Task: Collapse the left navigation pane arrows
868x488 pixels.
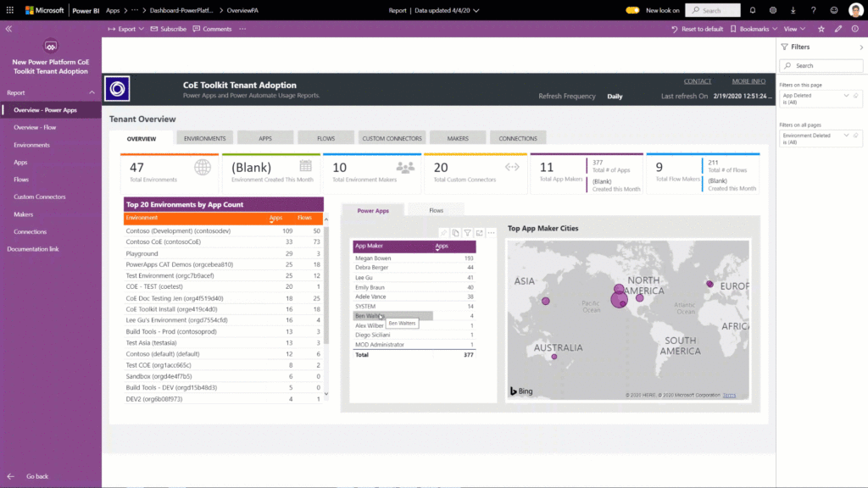Action: click(x=8, y=29)
